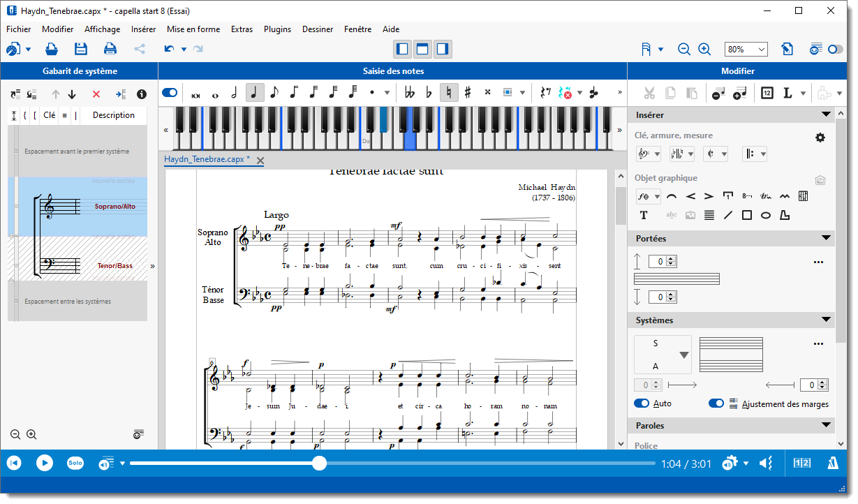The height and width of the screenshot is (504, 858).
Task: Open the Plugins menu
Action: (x=278, y=29)
